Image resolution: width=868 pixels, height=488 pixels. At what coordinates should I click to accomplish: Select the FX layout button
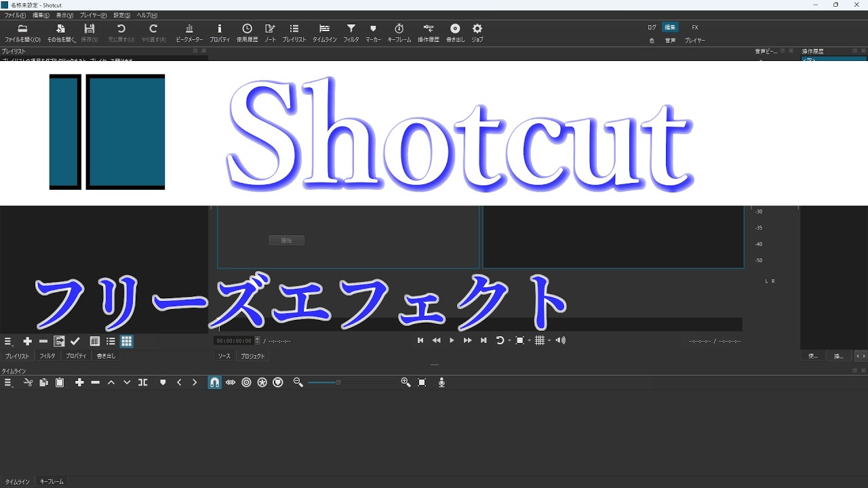[x=695, y=28]
